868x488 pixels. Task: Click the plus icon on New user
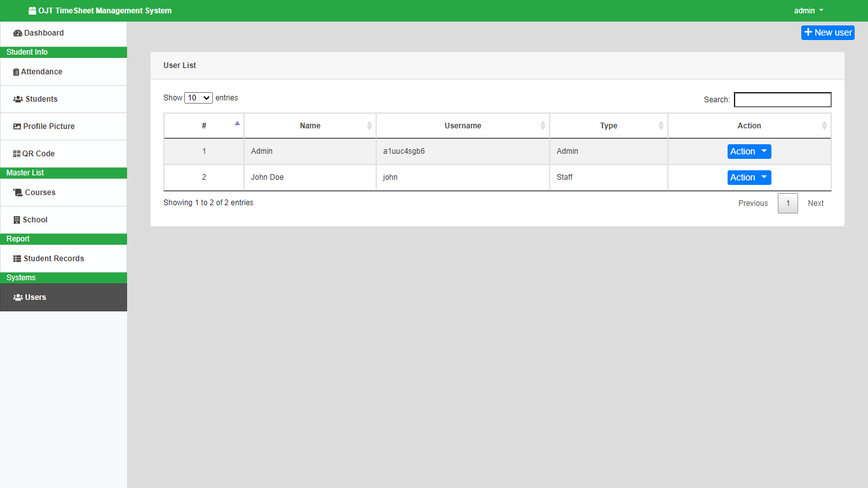tap(808, 32)
